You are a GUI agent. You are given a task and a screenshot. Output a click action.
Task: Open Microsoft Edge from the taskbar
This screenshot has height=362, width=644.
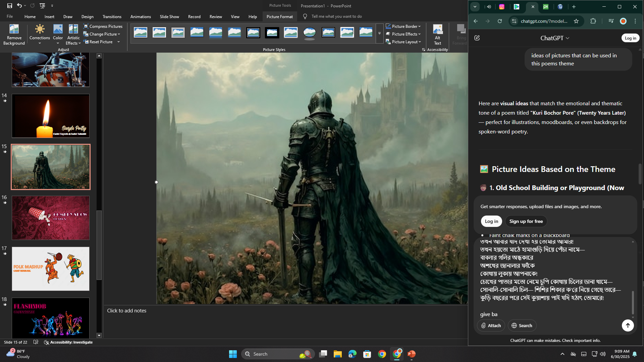[352, 354]
